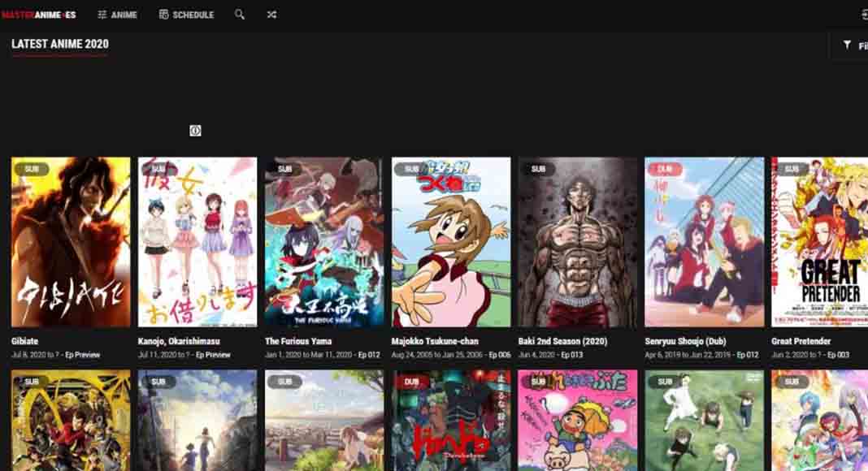Click The Furious Yama Ep 012 text

click(369, 355)
